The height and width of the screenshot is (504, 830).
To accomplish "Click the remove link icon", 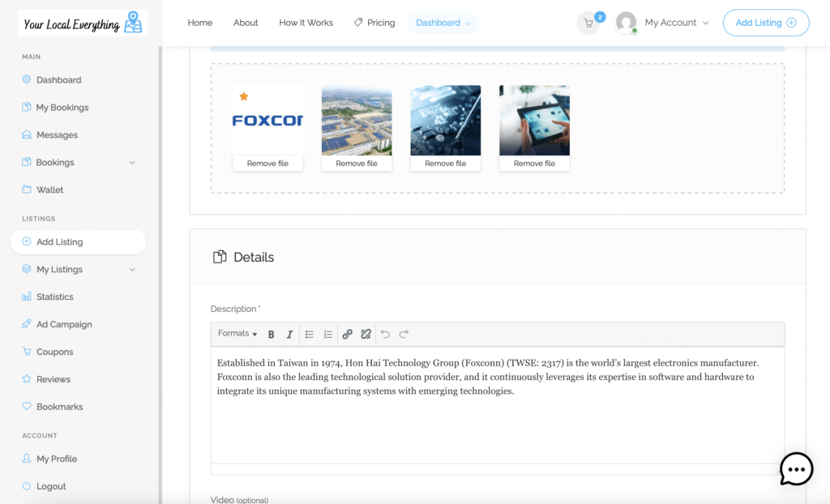I will [366, 334].
